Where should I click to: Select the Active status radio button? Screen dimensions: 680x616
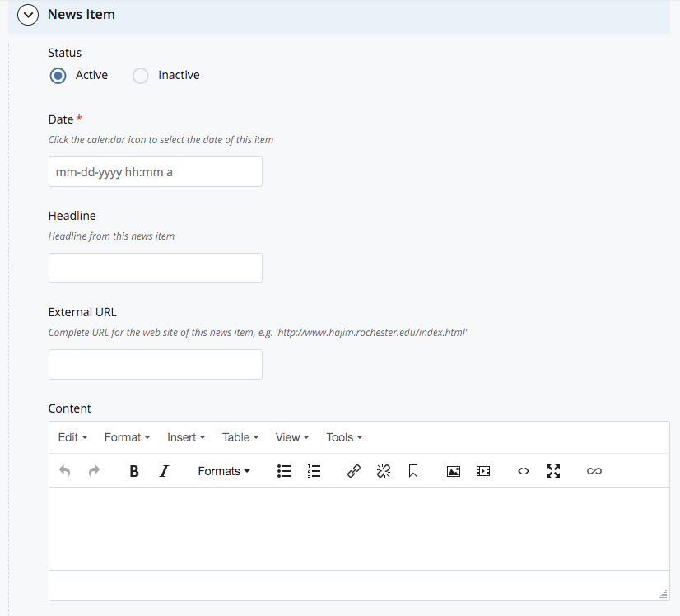[x=58, y=76]
